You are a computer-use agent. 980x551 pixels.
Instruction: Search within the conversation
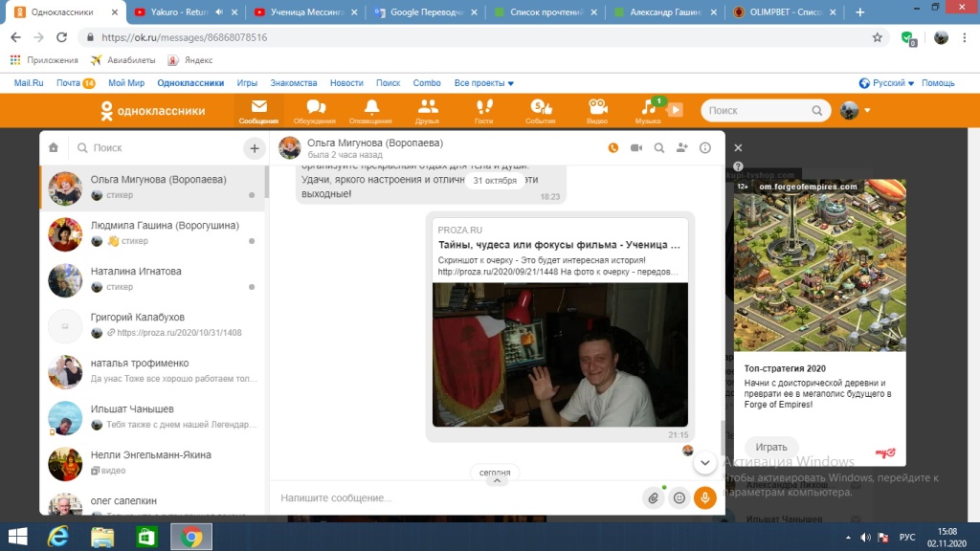point(659,148)
